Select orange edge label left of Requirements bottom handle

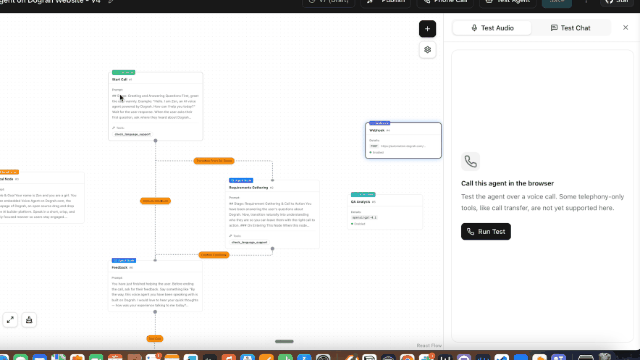coord(214,255)
